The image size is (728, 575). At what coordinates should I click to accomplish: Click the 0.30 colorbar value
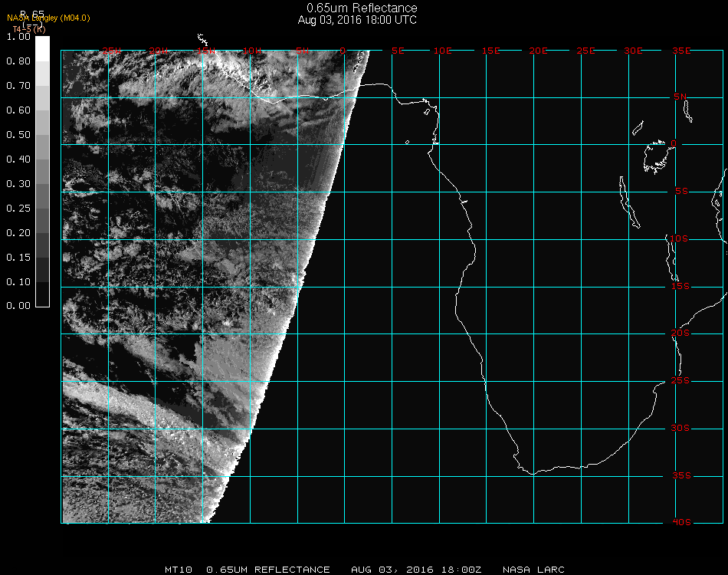pos(18,185)
